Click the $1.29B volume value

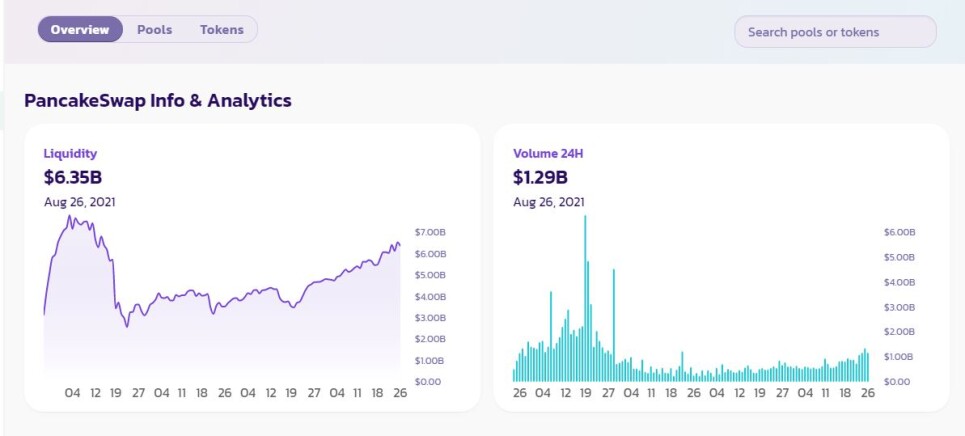pyautogui.click(x=540, y=177)
